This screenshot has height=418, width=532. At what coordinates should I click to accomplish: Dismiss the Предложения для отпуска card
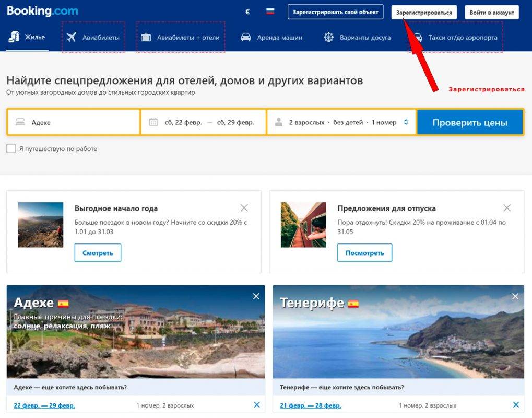(x=507, y=207)
